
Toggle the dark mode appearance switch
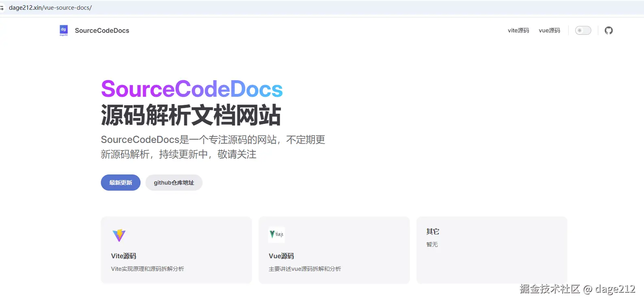coord(583,30)
